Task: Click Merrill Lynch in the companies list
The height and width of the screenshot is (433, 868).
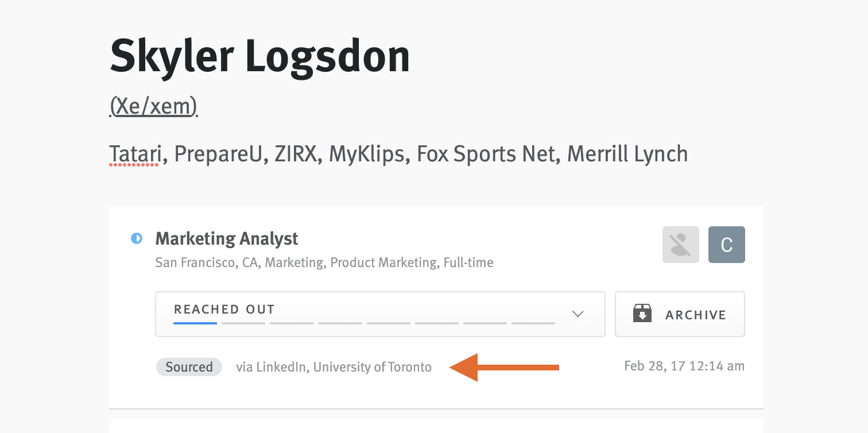Action: (627, 153)
